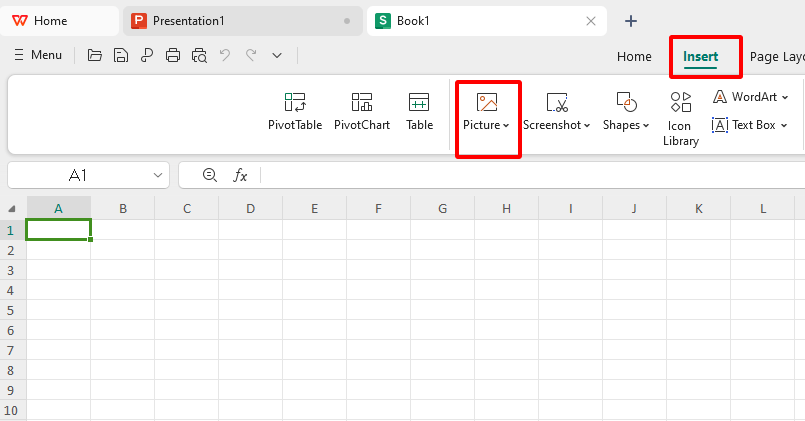The image size is (805, 421).
Task: Click the Export to PDF icon
Action: [147, 55]
